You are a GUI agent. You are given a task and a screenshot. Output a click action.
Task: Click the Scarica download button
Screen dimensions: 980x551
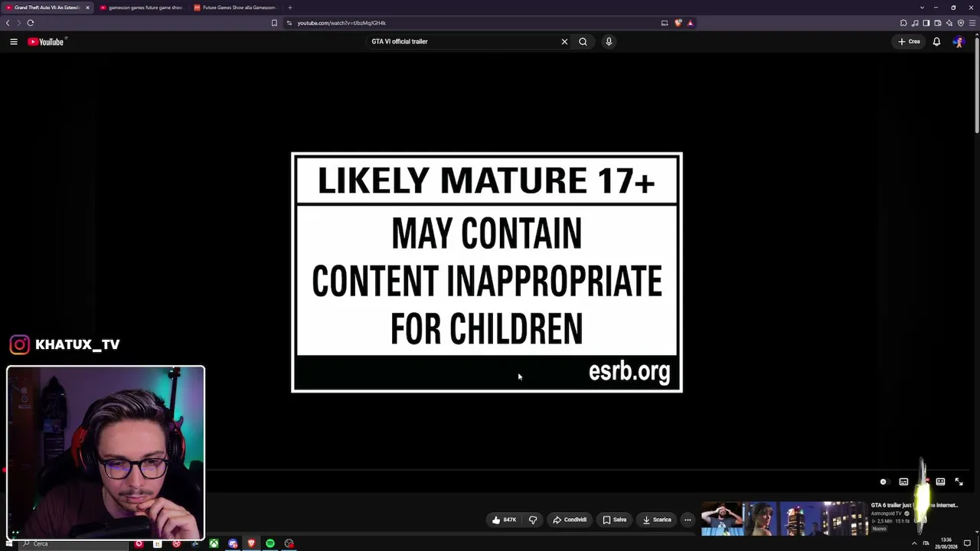[657, 520]
